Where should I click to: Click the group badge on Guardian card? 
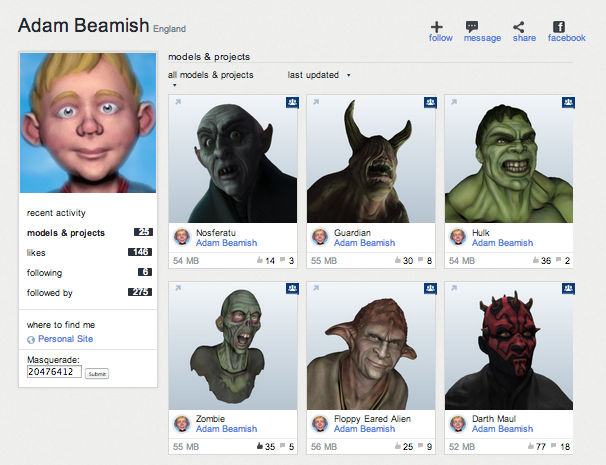pyautogui.click(x=430, y=102)
